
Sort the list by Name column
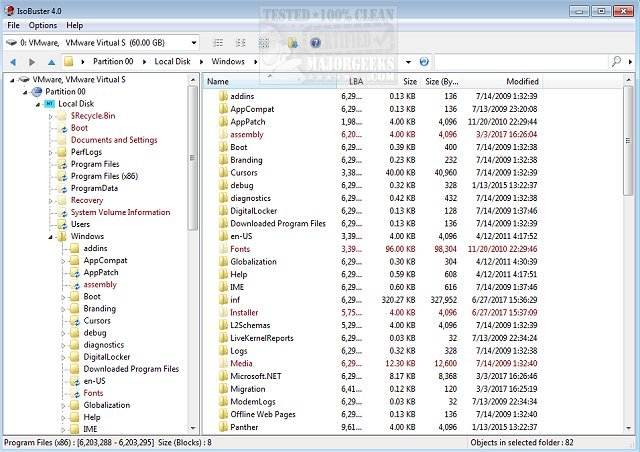[270, 82]
